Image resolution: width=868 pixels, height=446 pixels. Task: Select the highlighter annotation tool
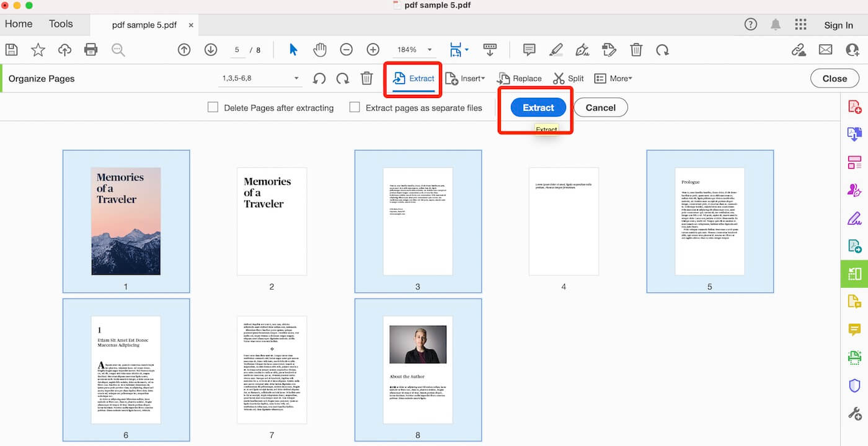(556, 50)
